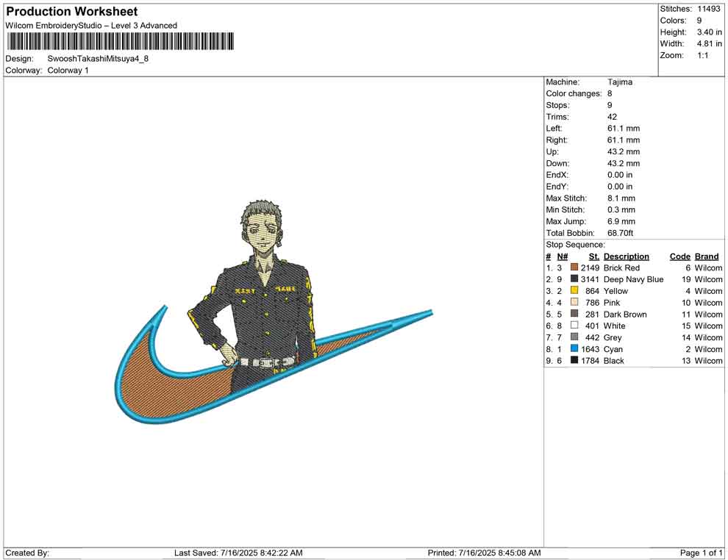The image size is (728, 560).
Task: Click the stitch count '11493'
Action: coord(708,9)
